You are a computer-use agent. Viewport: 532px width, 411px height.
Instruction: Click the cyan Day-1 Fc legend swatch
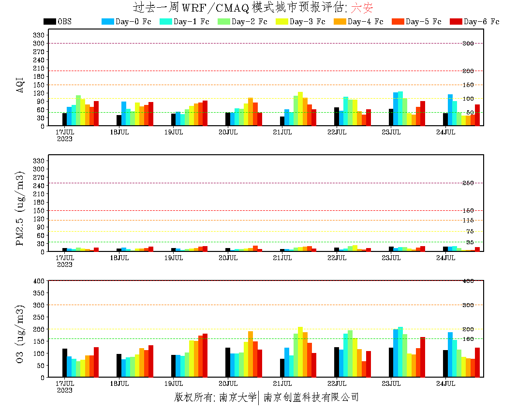165,21
